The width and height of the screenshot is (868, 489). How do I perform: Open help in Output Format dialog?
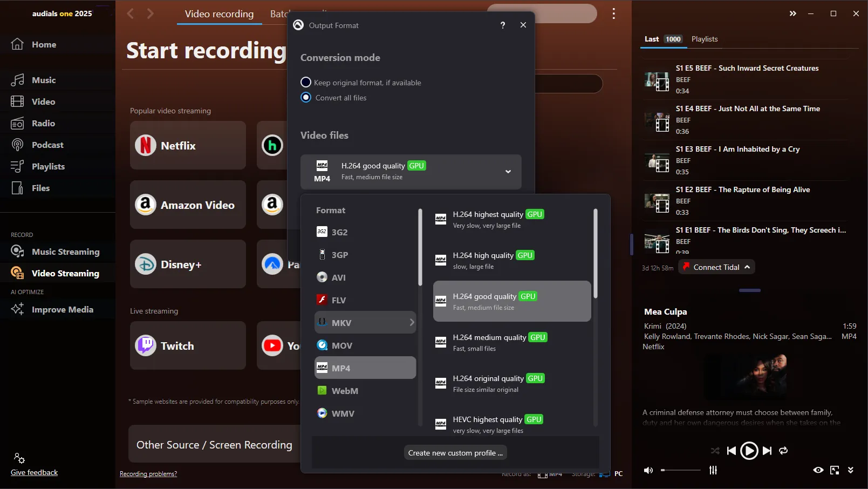pos(503,25)
